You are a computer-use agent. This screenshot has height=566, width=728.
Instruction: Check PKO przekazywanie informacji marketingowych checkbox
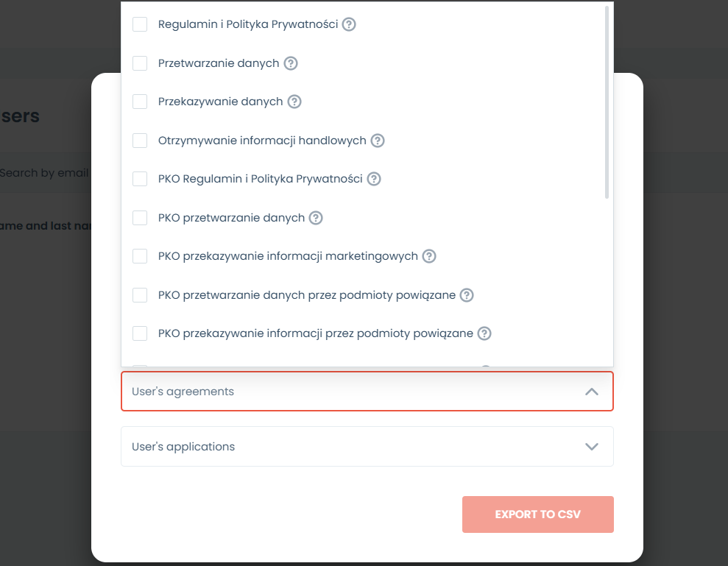pos(140,256)
